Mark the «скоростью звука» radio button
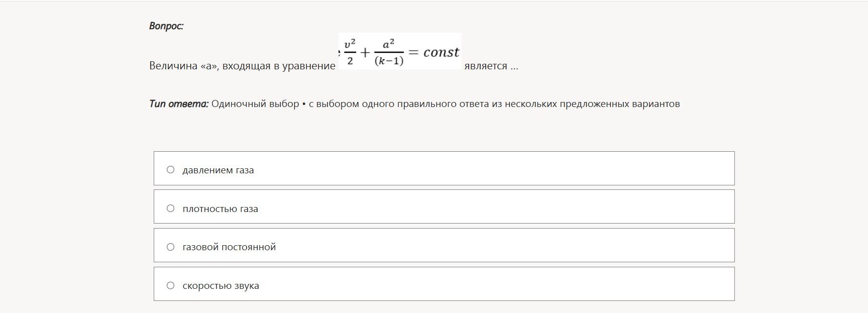 click(x=170, y=285)
